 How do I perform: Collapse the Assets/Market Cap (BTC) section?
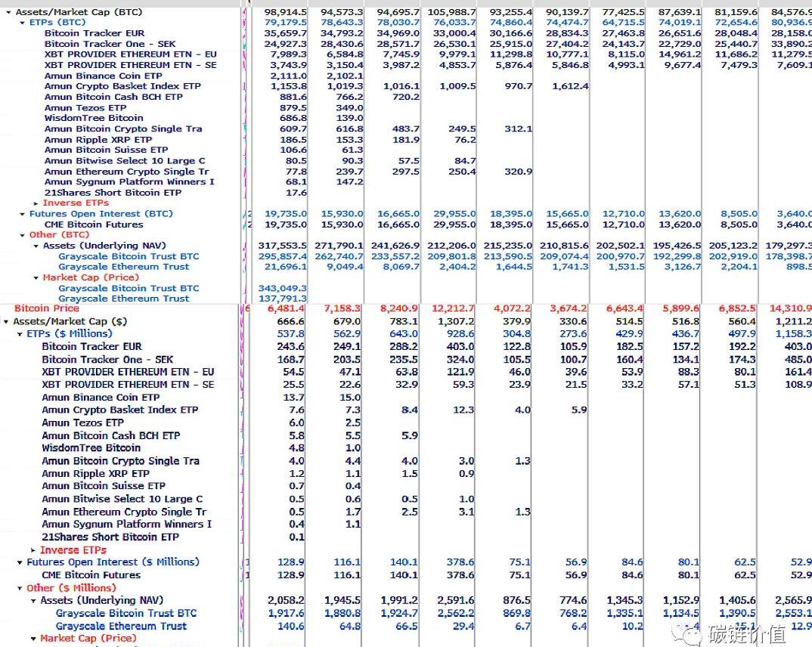coord(8,12)
